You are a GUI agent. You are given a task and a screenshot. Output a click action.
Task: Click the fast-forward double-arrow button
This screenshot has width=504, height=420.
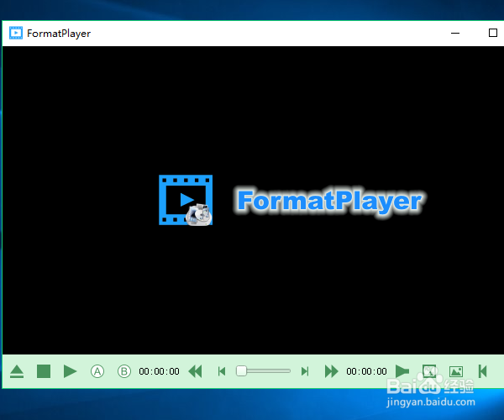click(x=332, y=371)
